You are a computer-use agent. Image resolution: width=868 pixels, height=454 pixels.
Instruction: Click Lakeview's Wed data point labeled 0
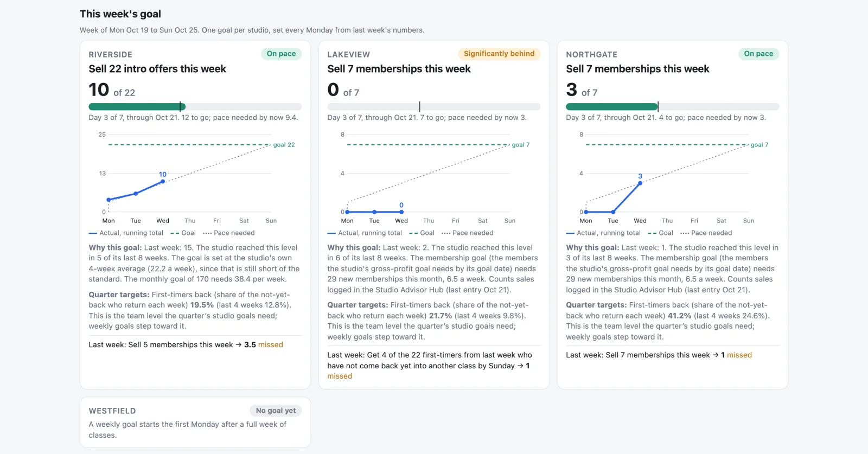click(x=401, y=212)
